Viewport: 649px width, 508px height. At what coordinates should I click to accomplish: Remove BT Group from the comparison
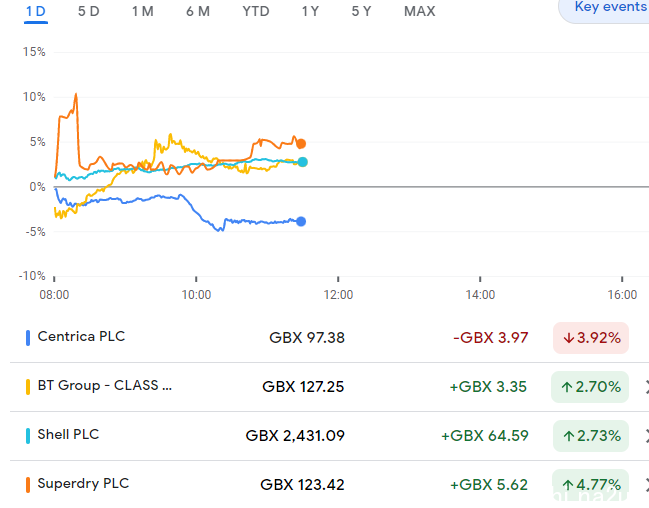tap(647, 387)
